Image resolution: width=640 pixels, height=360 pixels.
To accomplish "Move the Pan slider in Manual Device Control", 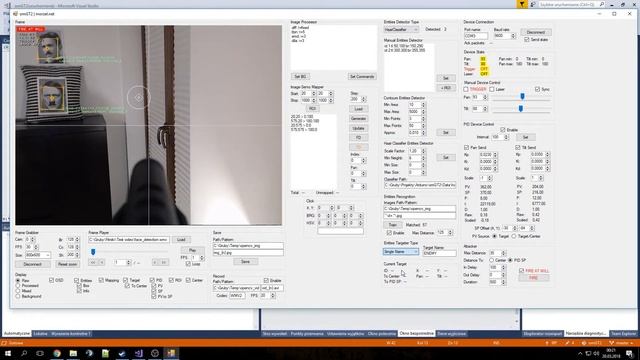I will [522, 97].
